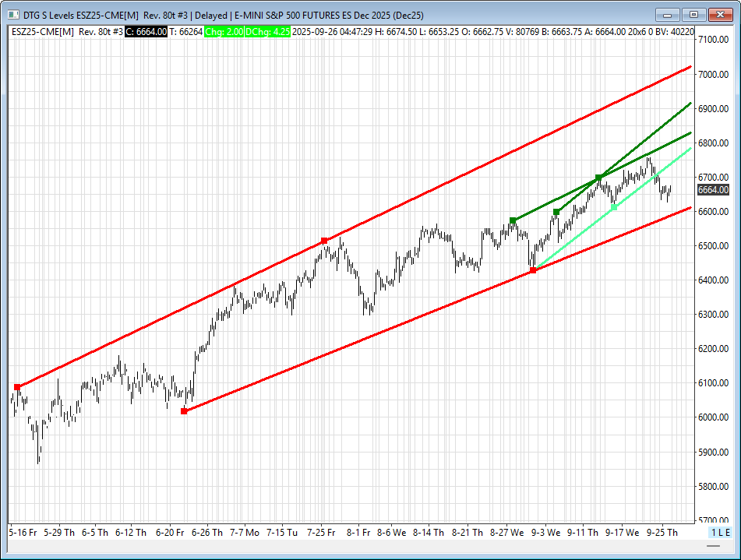Click the 7-25 Fr date label

pos(321,533)
